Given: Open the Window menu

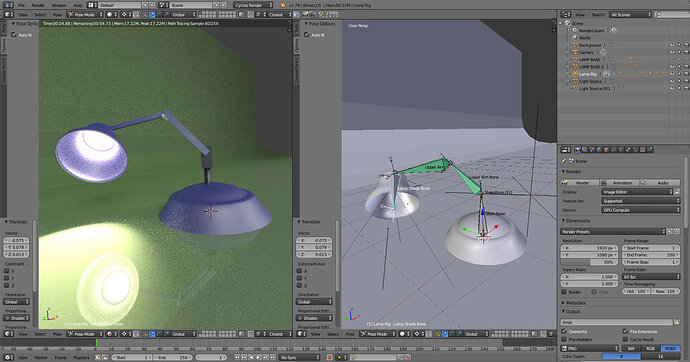Looking at the screenshot, I should click(59, 5).
